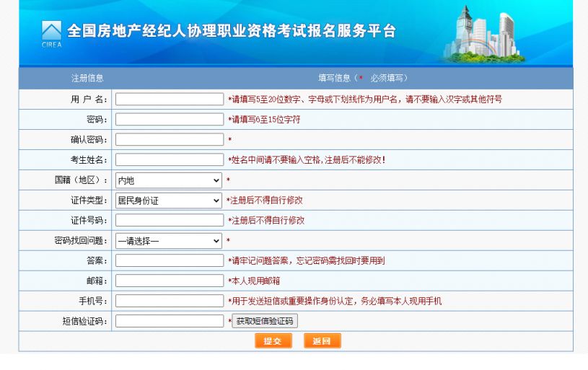Click the 短信验证码 code input field

click(170, 321)
